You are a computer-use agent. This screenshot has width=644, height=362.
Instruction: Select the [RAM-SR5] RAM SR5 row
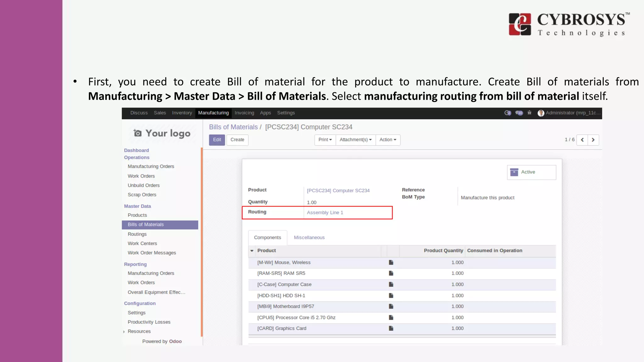coord(402,274)
